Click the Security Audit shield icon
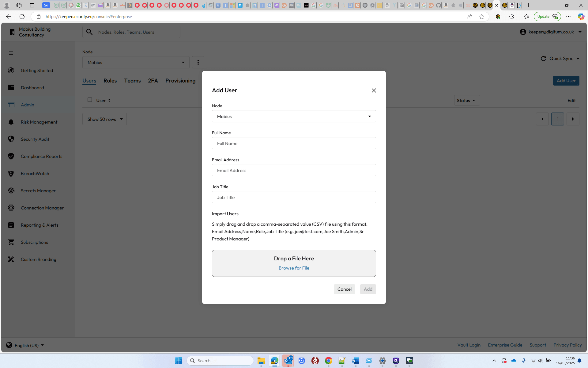The width and height of the screenshot is (588, 368). (11, 139)
